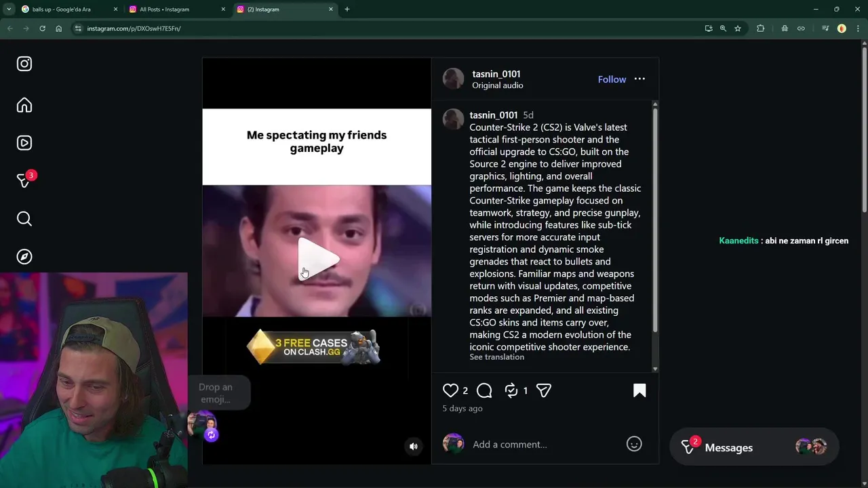The width and height of the screenshot is (868, 488).
Task: Click the site info icon in address bar
Action: pos(78,28)
